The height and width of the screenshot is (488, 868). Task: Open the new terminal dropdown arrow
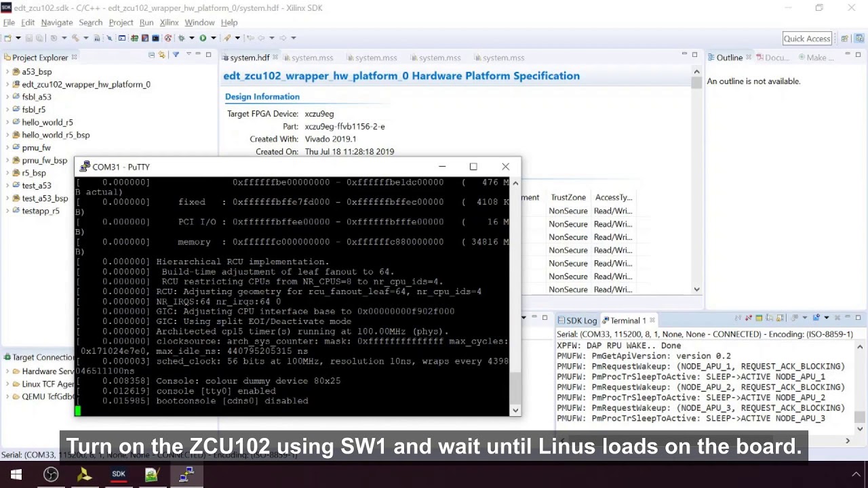pos(827,317)
